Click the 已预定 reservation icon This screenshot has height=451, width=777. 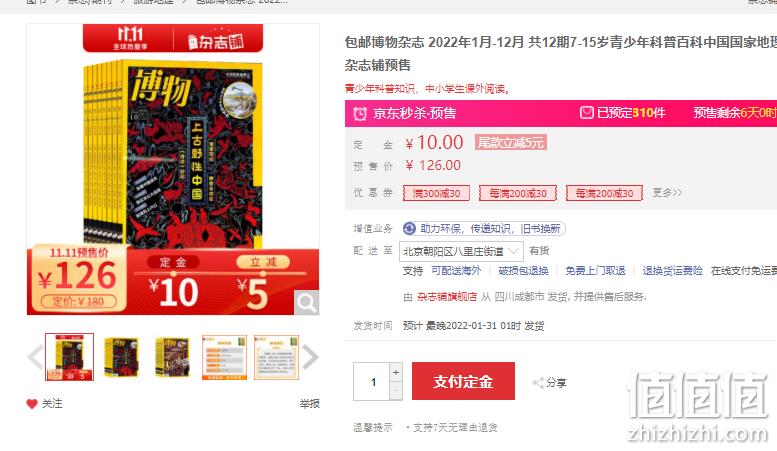pyautogui.click(x=587, y=113)
